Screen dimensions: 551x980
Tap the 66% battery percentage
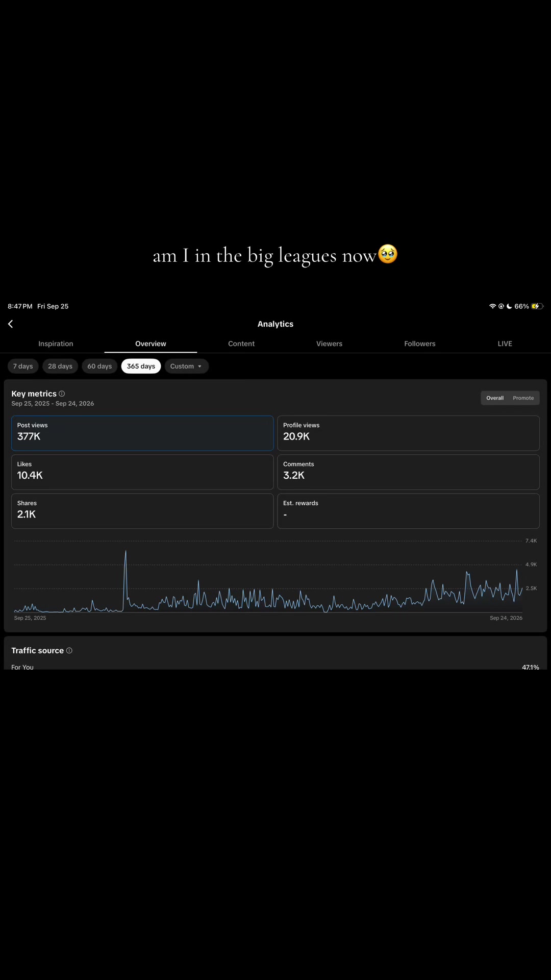click(x=521, y=306)
